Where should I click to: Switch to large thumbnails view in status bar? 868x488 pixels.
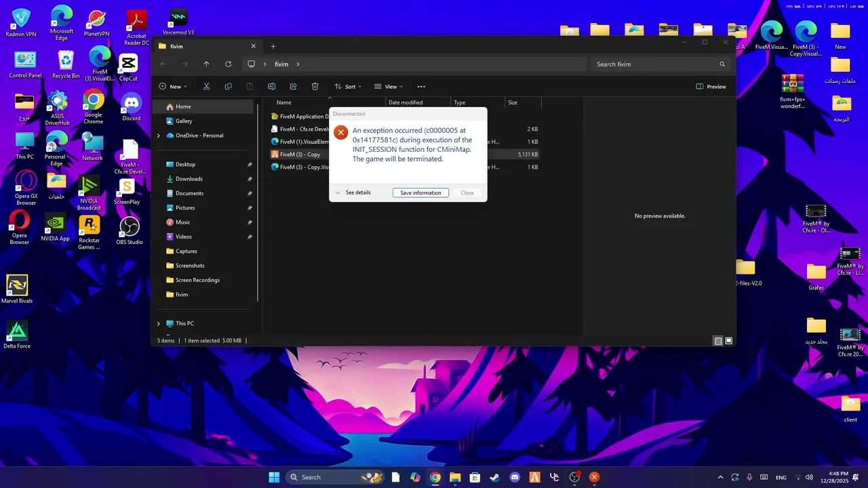click(x=728, y=341)
